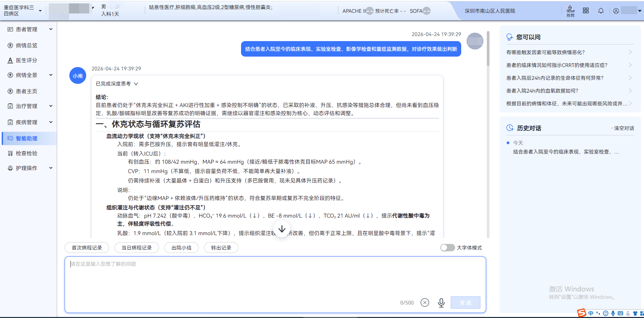Viewport: 644px width, 318px height.
Task: Clear the input text via the circled X icon
Action: [x=425, y=303]
